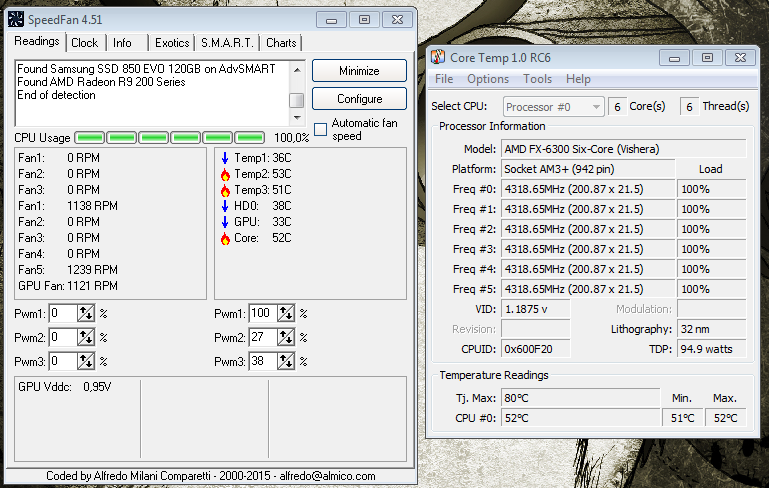Open the Exotics tab

pyautogui.click(x=172, y=43)
